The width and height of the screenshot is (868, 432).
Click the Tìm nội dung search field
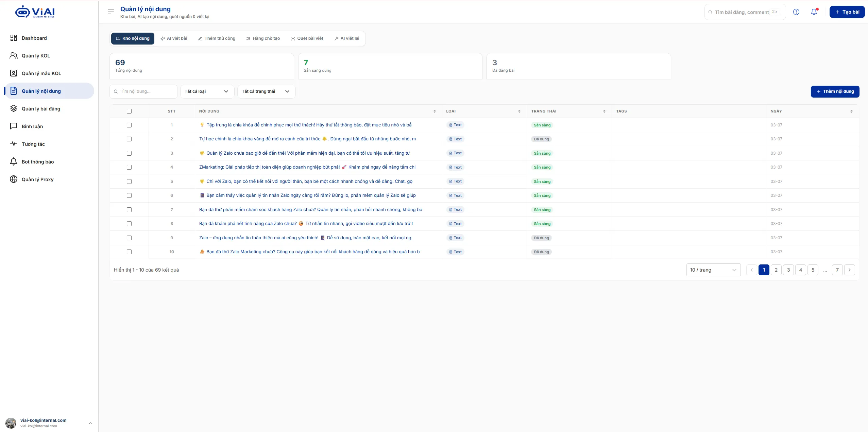(x=143, y=91)
